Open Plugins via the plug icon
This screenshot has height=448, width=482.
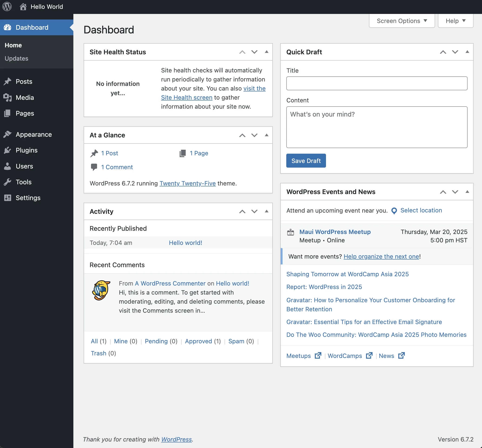(7, 150)
